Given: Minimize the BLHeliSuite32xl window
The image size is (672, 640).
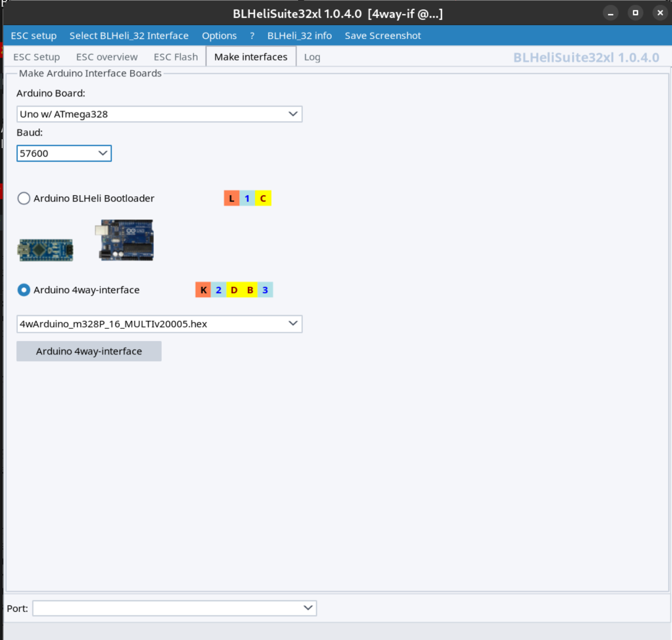Looking at the screenshot, I should pyautogui.click(x=610, y=13).
